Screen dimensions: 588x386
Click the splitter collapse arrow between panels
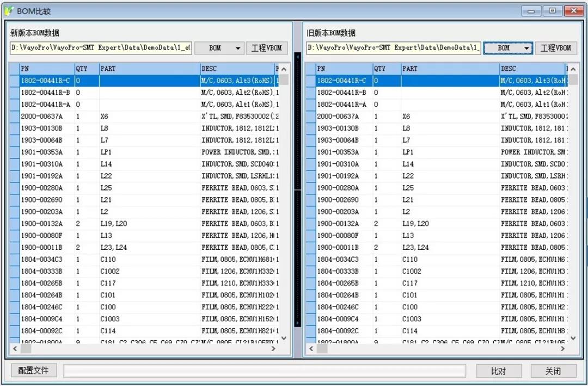297,56
